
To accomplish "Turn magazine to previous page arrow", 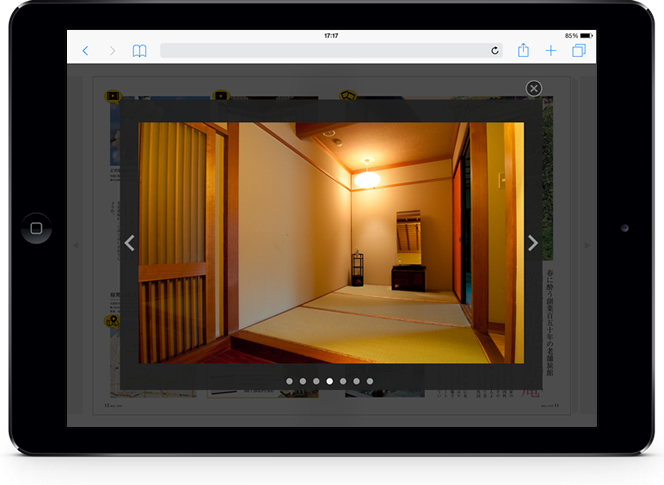I will tap(76, 245).
